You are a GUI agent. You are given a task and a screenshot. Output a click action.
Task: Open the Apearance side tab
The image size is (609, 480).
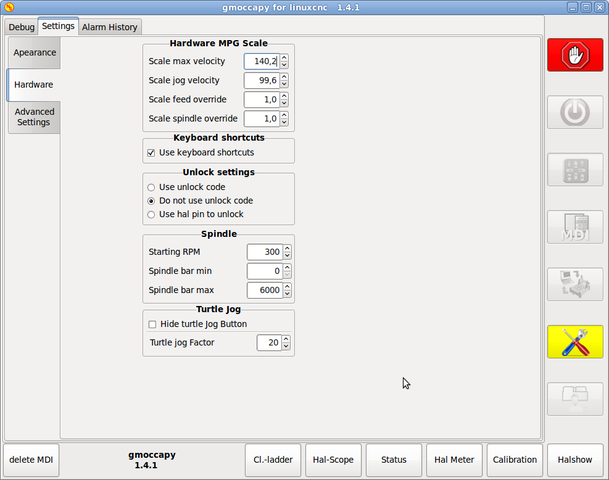coord(35,53)
